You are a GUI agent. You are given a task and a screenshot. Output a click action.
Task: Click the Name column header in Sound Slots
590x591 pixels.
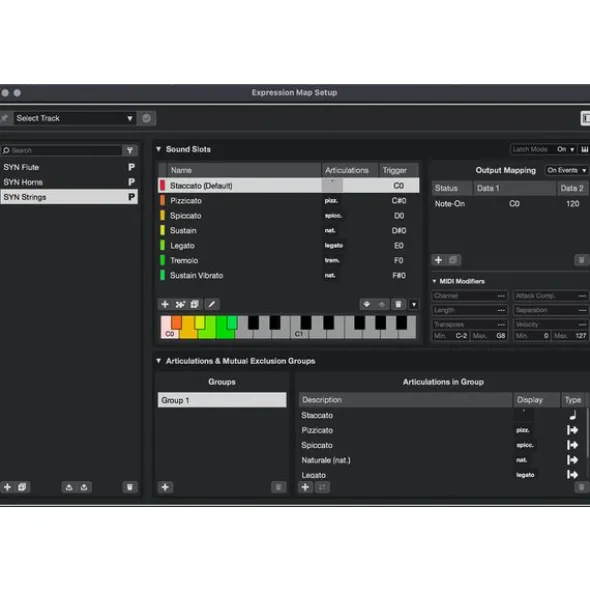pos(244,170)
